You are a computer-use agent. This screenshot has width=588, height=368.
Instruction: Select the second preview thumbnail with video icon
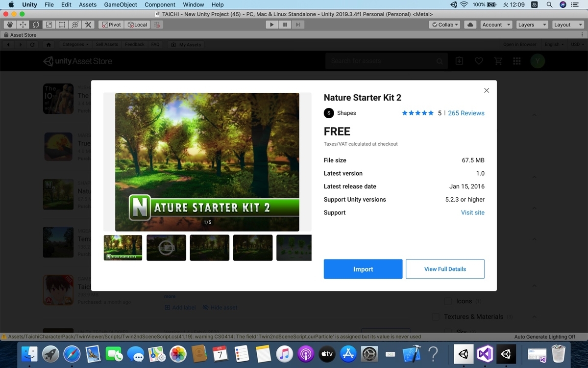tap(166, 247)
